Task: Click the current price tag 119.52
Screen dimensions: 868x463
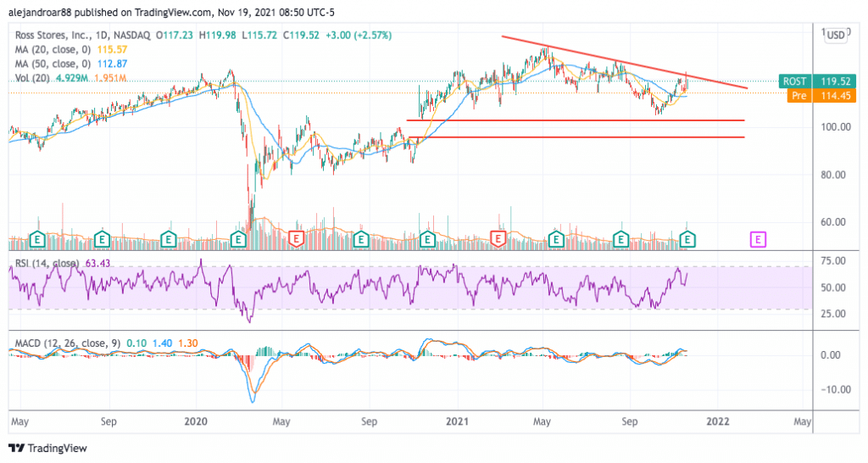Action: coord(835,81)
